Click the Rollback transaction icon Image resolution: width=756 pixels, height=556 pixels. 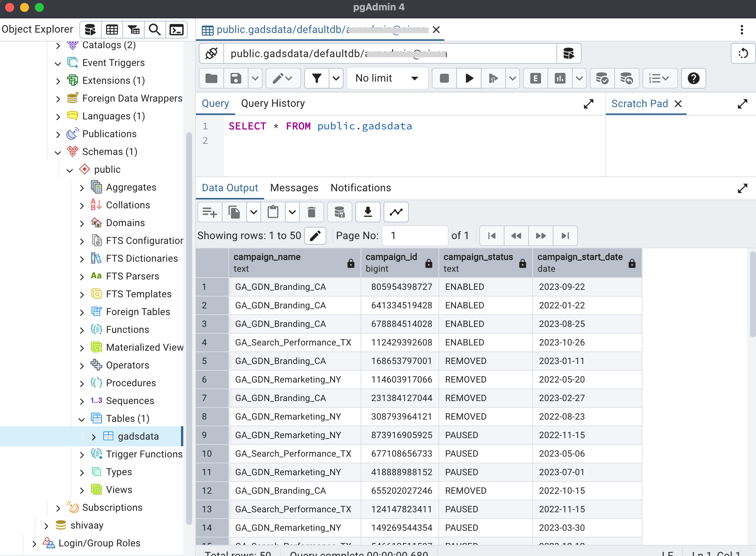[x=627, y=78]
